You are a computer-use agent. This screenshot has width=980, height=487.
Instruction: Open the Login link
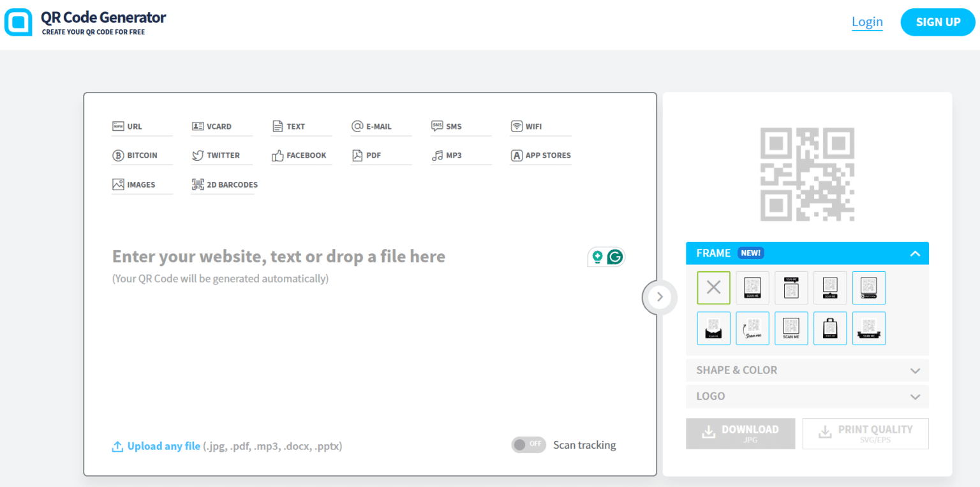pos(867,22)
